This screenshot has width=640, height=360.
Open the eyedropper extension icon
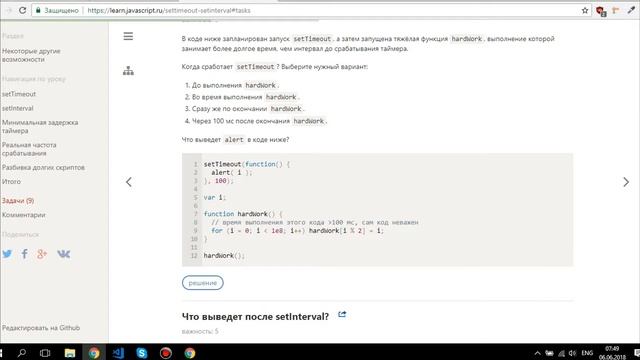pos(631,10)
